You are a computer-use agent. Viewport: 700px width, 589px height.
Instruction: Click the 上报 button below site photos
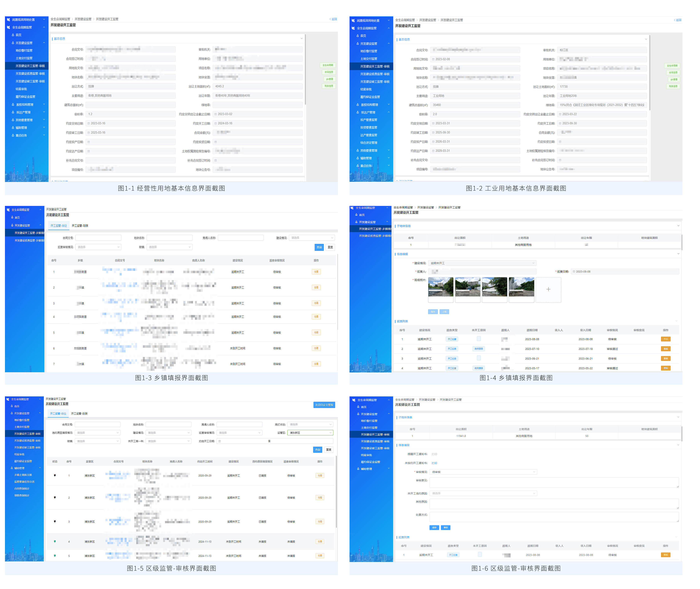tap(444, 312)
